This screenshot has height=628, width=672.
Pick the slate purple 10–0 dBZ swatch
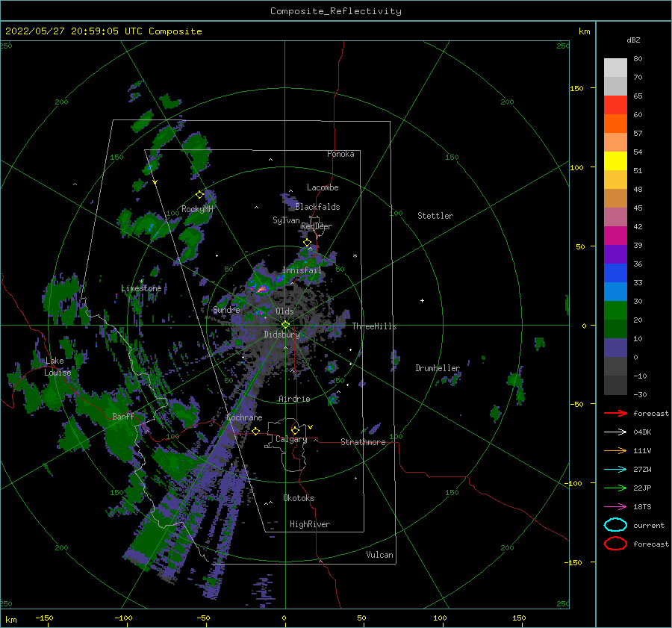(x=615, y=348)
